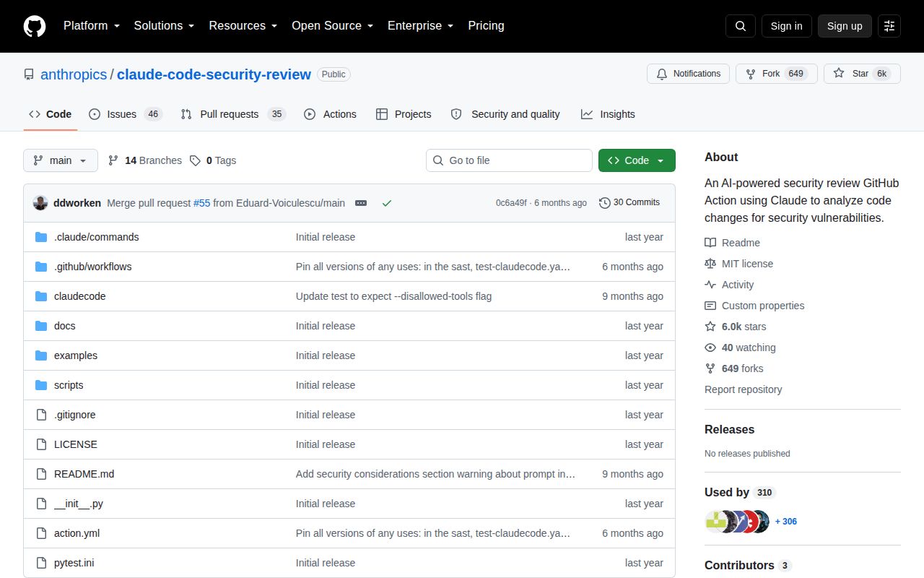Click the Pricing link
Viewport: 924px width, 578px height.
(x=486, y=25)
